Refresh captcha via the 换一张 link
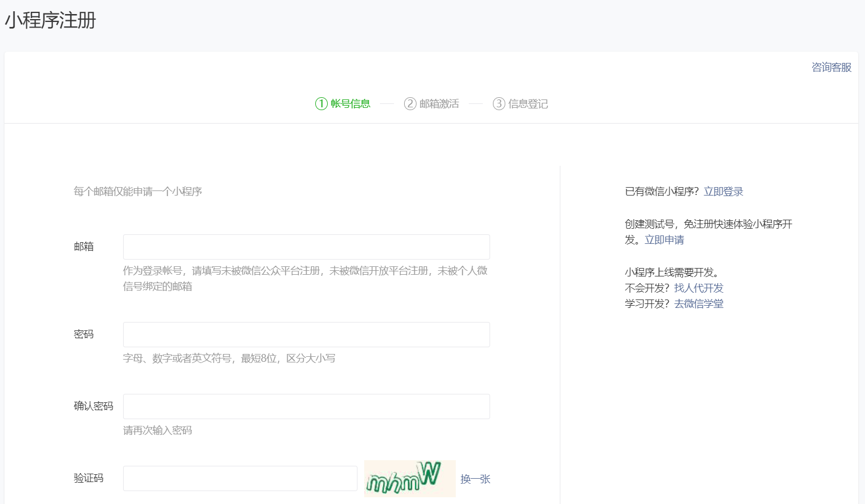The height and width of the screenshot is (504, 865). [x=475, y=479]
